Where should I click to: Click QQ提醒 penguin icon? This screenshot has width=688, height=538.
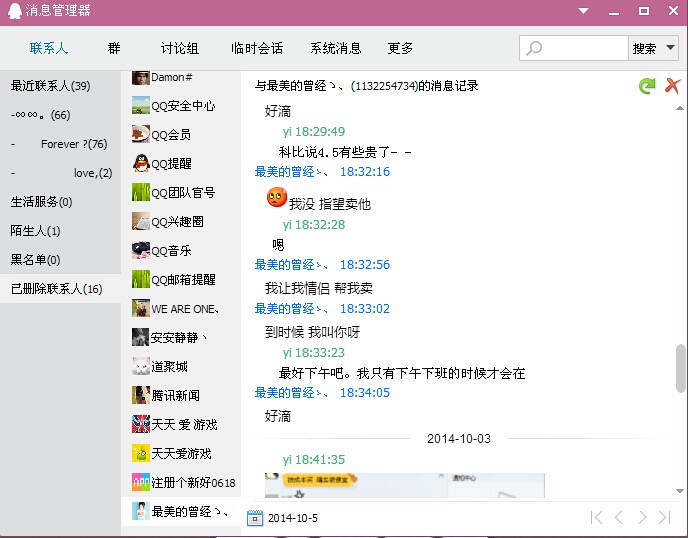[140, 164]
